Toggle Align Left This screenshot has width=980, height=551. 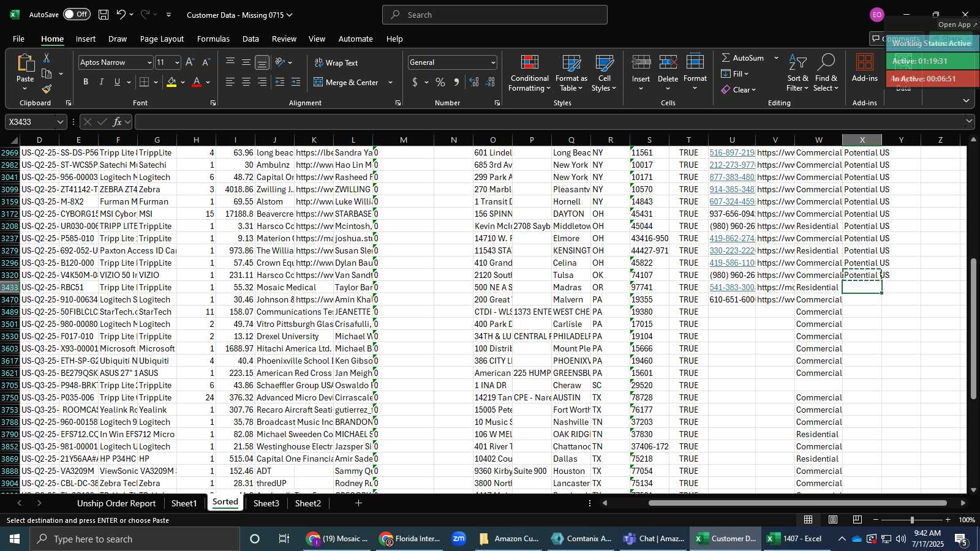(230, 82)
